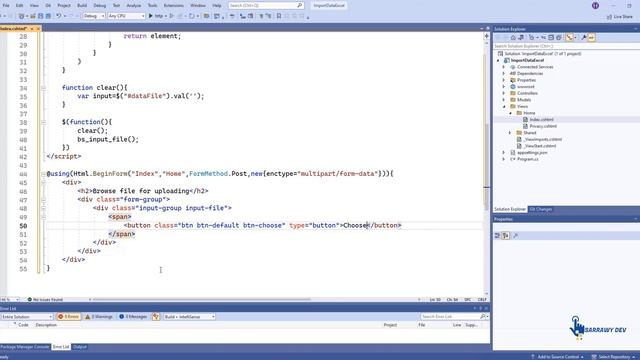Screen dimensions: 640x360
Task: Click the Collapse All icon in Solution Explorer
Action: click(551, 38)
